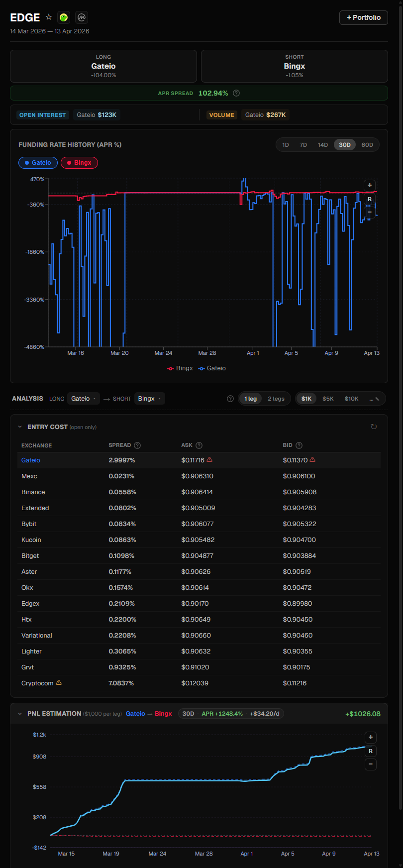Select the Extended table row
The width and height of the screenshot is (403, 868).
click(199, 508)
